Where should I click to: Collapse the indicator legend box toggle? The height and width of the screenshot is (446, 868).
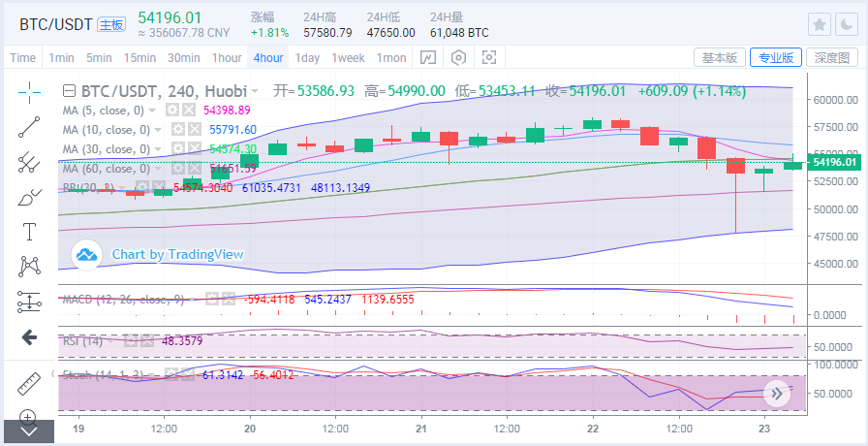point(69,91)
